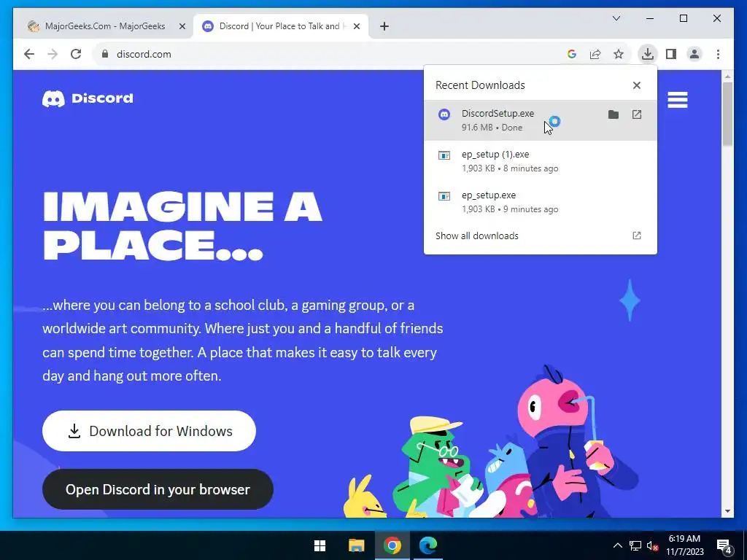Open the Chrome side panel
The height and width of the screenshot is (560, 747).
pyautogui.click(x=671, y=54)
